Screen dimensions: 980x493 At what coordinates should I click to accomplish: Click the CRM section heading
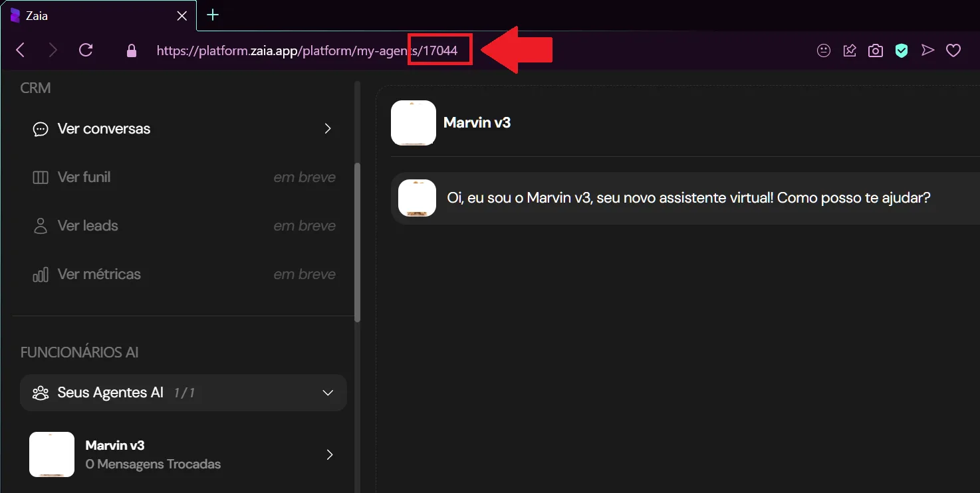36,88
